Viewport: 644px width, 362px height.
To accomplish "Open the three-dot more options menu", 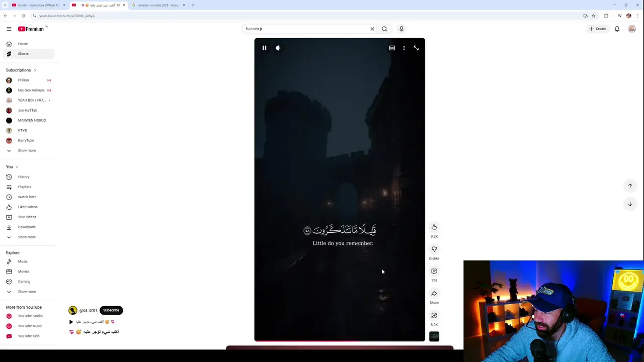I will (404, 48).
